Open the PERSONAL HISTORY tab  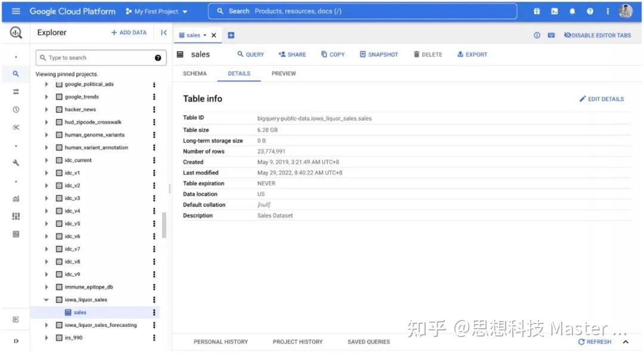(x=221, y=342)
